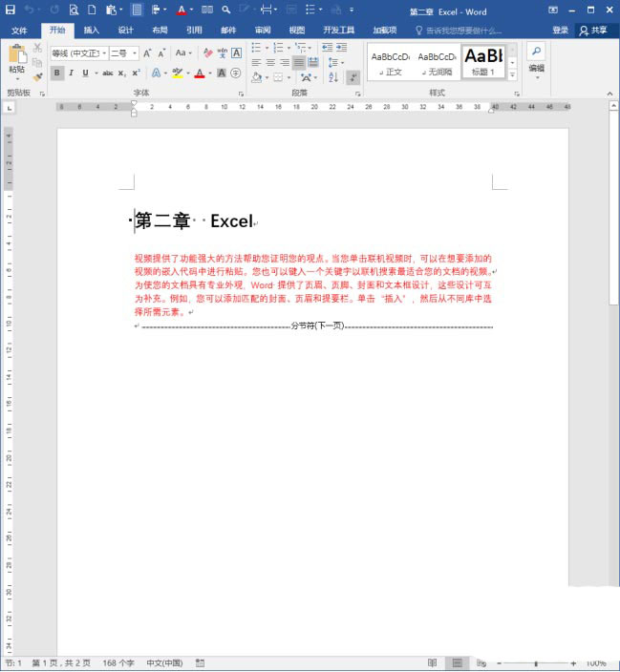Click the Paste clipboard icon
Image resolution: width=620 pixels, height=672 pixels.
click(17, 54)
